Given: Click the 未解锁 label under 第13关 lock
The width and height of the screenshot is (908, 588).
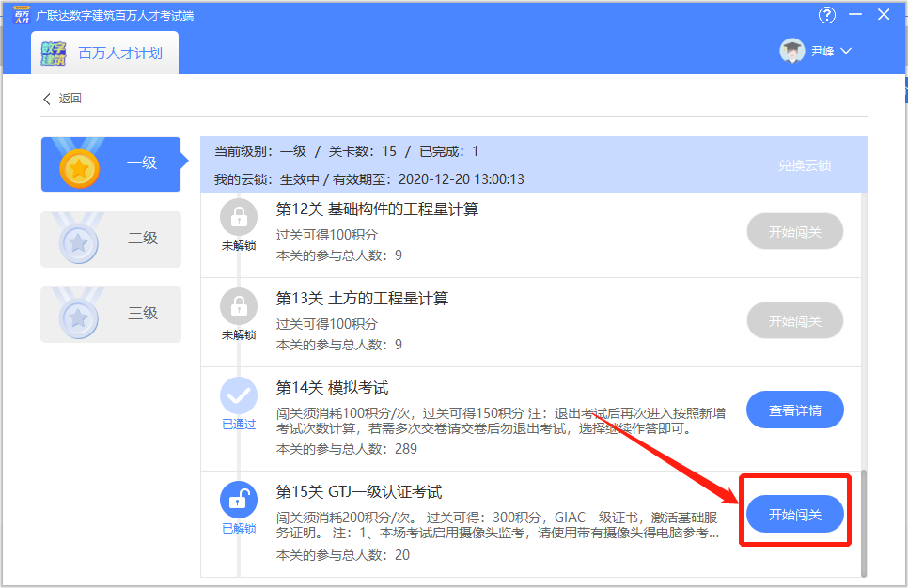Looking at the screenshot, I should tap(239, 335).
